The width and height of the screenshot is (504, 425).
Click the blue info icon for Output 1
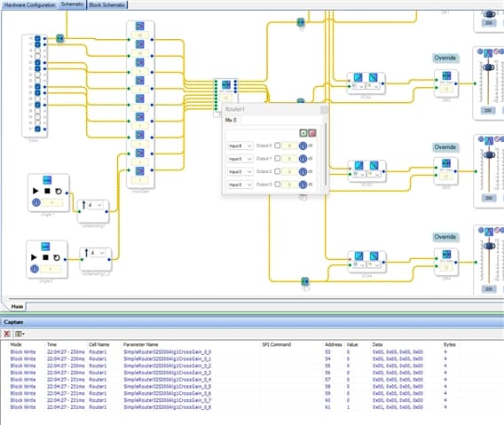click(303, 159)
